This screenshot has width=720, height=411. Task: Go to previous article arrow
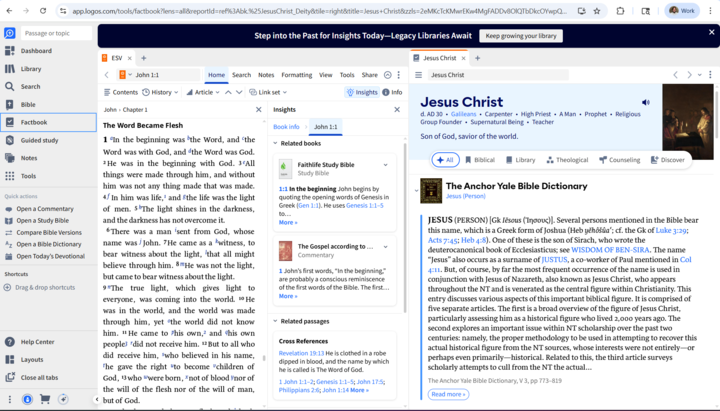228,92
